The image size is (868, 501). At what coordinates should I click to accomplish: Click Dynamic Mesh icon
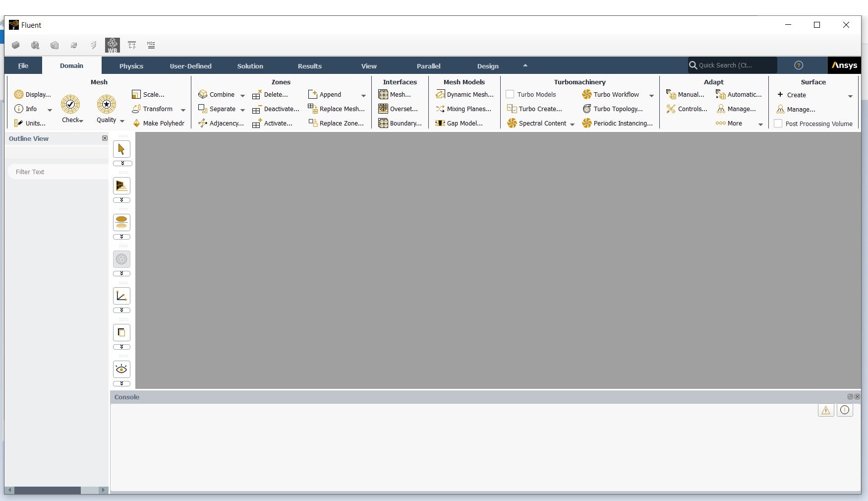(440, 94)
